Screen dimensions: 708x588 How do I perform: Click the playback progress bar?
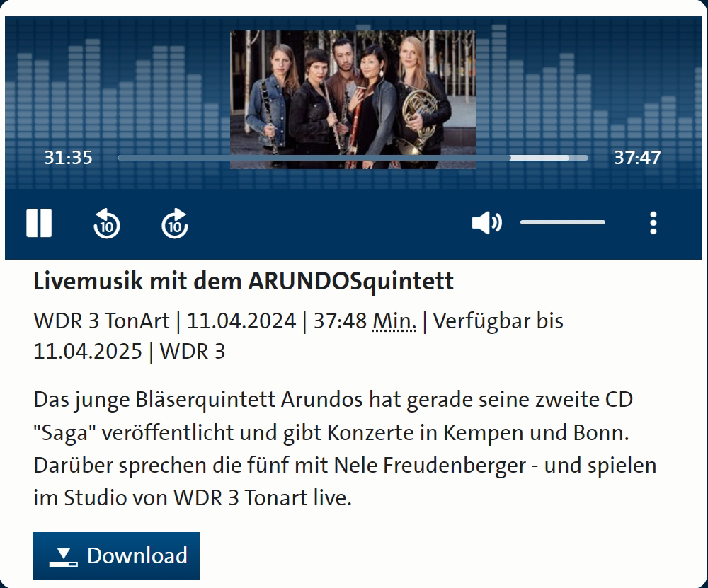click(353, 158)
